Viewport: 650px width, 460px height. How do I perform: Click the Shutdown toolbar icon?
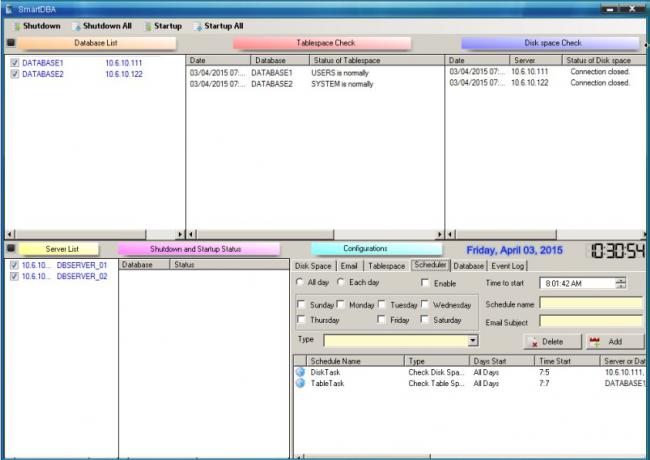[x=12, y=26]
